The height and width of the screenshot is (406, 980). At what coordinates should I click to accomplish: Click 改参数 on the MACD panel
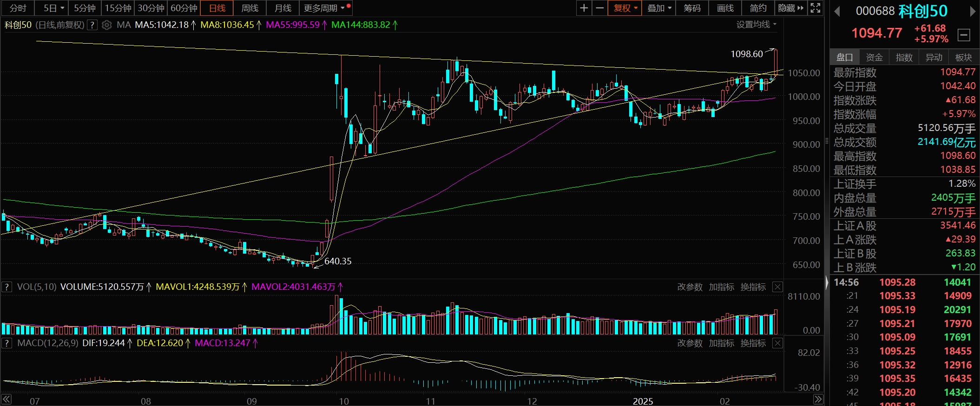pyautogui.click(x=690, y=343)
